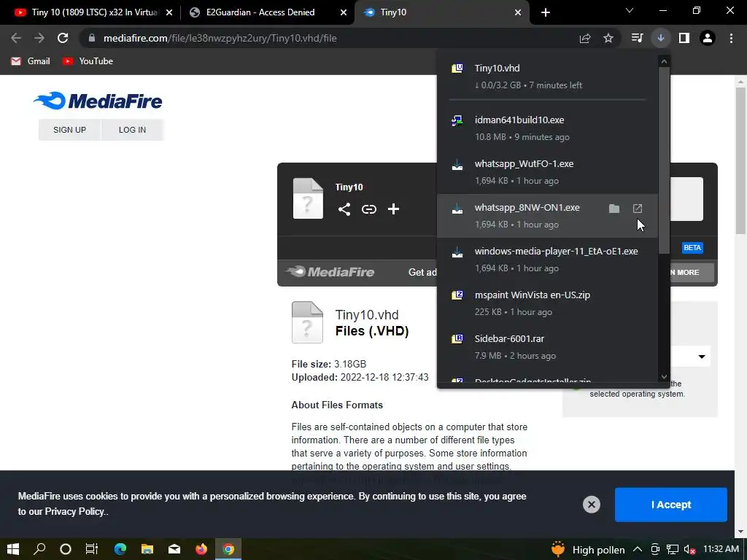This screenshot has width=747, height=560.
Task: Click the Tiny10.vhd file icon in downloads
Action: click(457, 69)
